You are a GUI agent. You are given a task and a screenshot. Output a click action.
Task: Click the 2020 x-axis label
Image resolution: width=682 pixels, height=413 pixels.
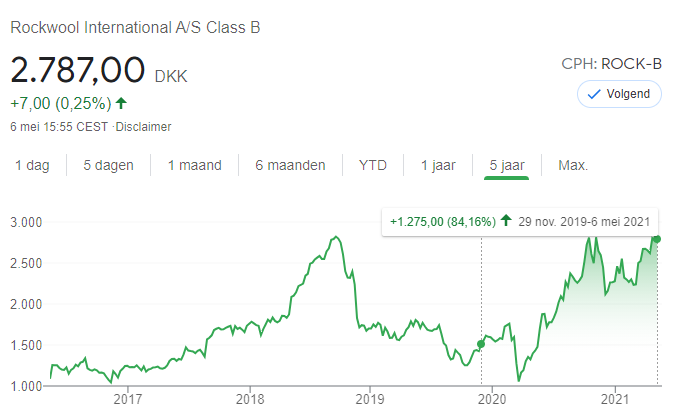492,399
